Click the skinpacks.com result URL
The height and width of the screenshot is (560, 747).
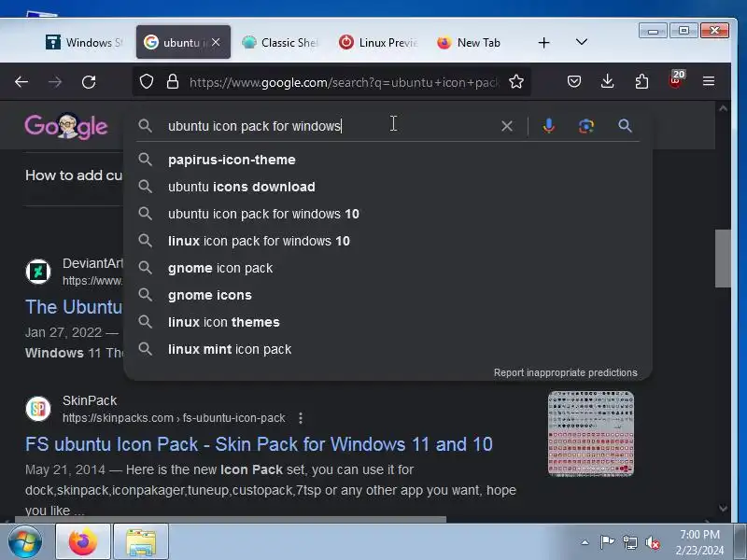pyautogui.click(x=174, y=418)
